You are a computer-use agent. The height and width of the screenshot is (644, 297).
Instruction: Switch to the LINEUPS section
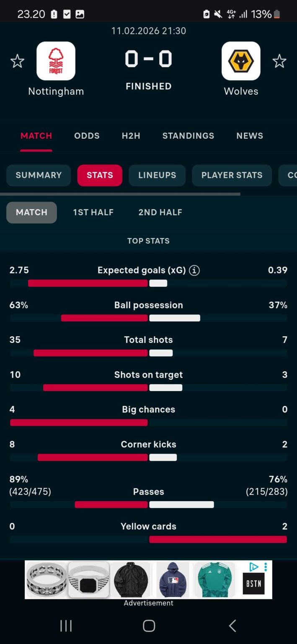(157, 175)
